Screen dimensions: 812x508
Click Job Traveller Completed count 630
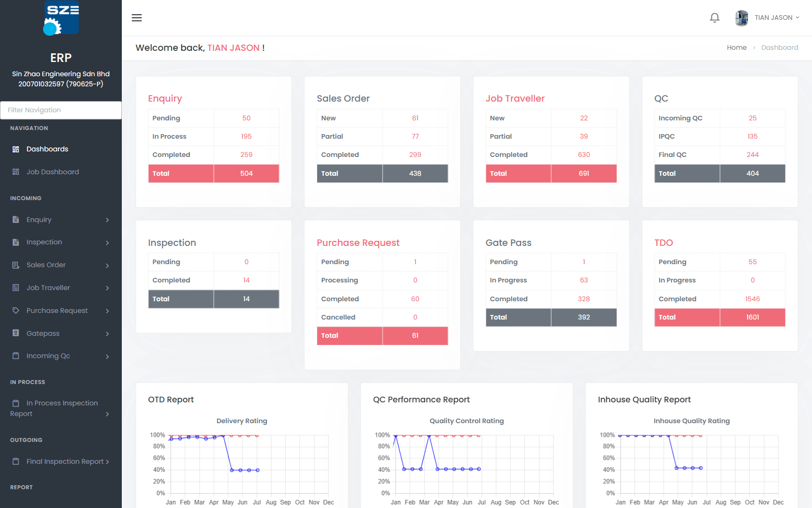coord(584,154)
